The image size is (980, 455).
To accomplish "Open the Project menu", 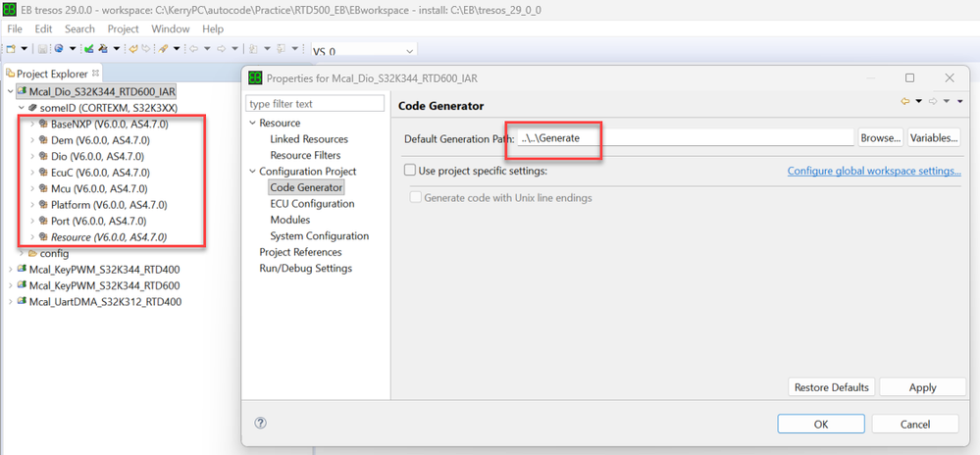I will tap(123, 29).
